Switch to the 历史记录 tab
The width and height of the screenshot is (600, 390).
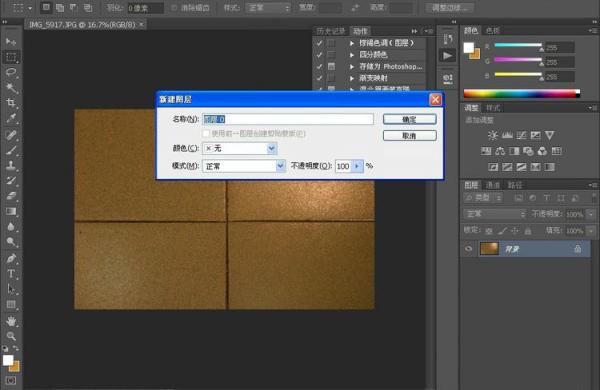coord(331,31)
